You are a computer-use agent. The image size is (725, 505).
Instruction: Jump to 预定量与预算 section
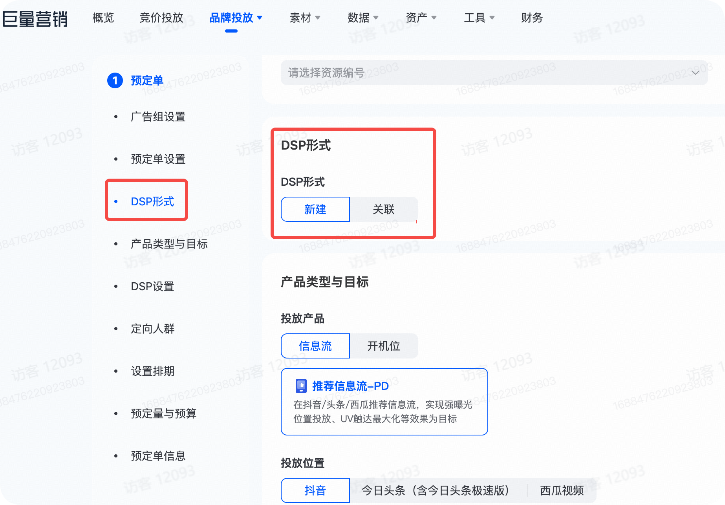[163, 413]
